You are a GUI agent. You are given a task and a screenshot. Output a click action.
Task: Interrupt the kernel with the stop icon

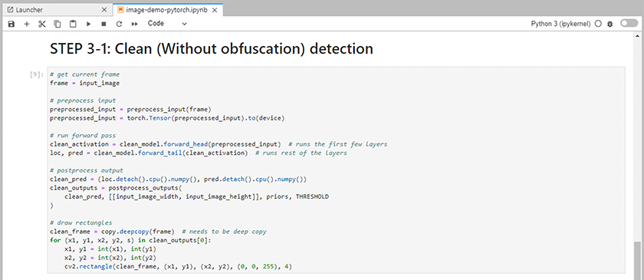tap(103, 25)
